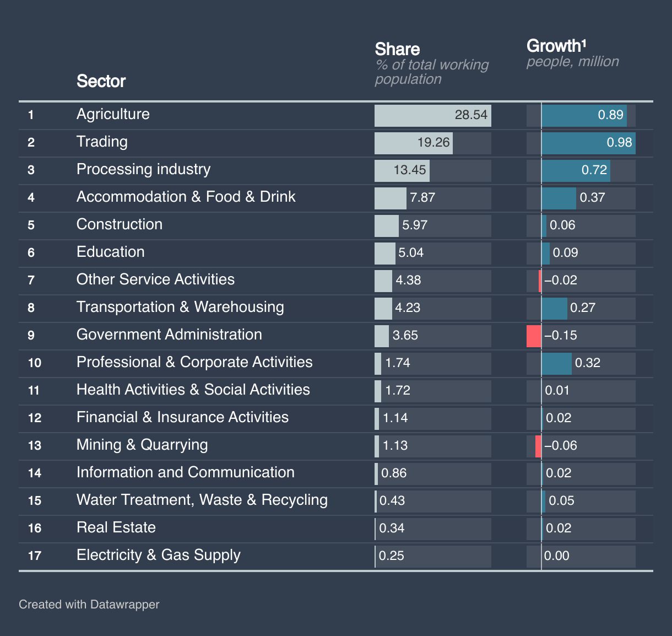Select Transportation & Warehousing row label
Viewport: 672px width, 636px height.
(x=180, y=307)
